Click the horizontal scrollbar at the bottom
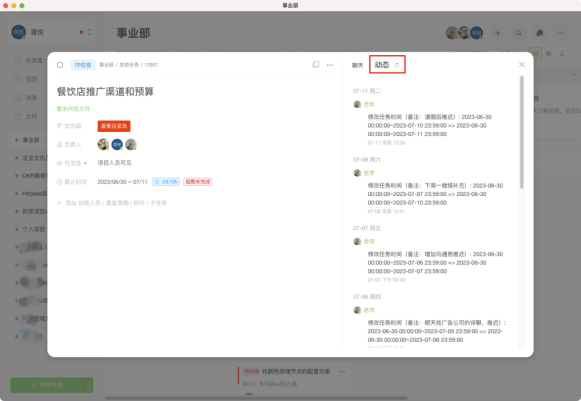581x401 pixels. pos(256,398)
